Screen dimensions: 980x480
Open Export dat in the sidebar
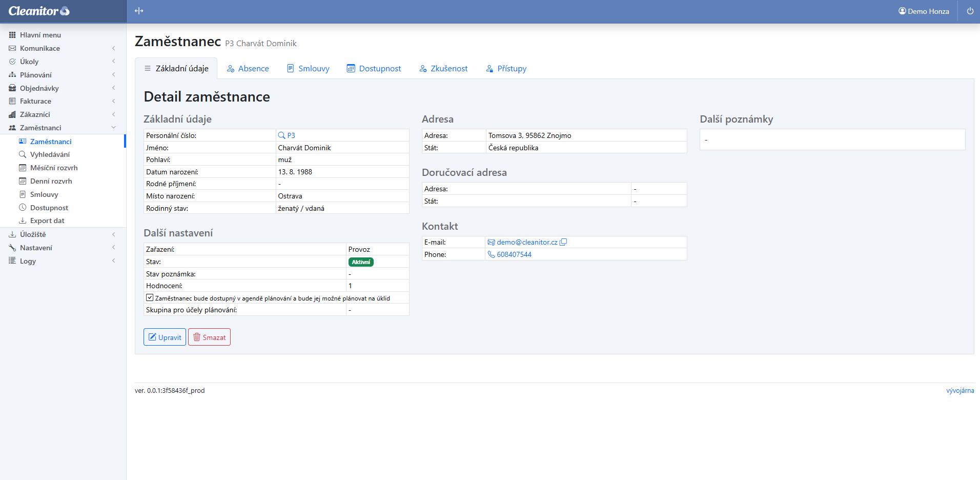point(47,221)
